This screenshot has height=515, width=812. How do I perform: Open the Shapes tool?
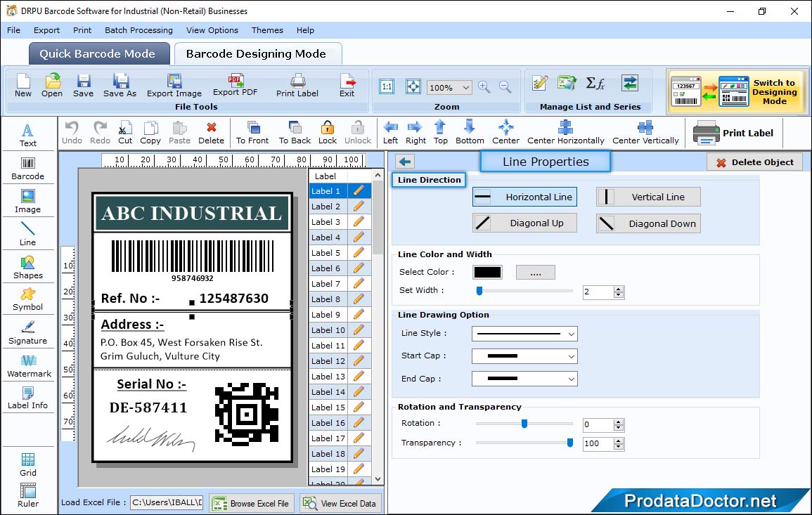pos(28,267)
